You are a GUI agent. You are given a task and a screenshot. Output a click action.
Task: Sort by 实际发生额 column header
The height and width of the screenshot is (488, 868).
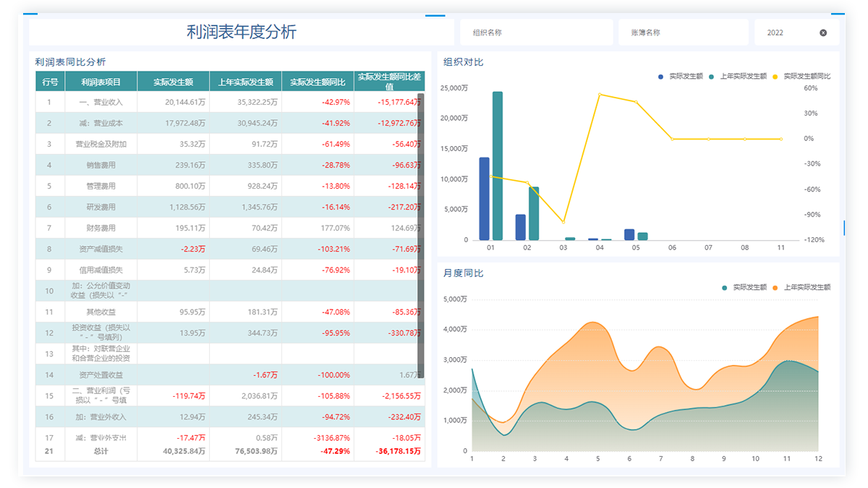(x=173, y=82)
